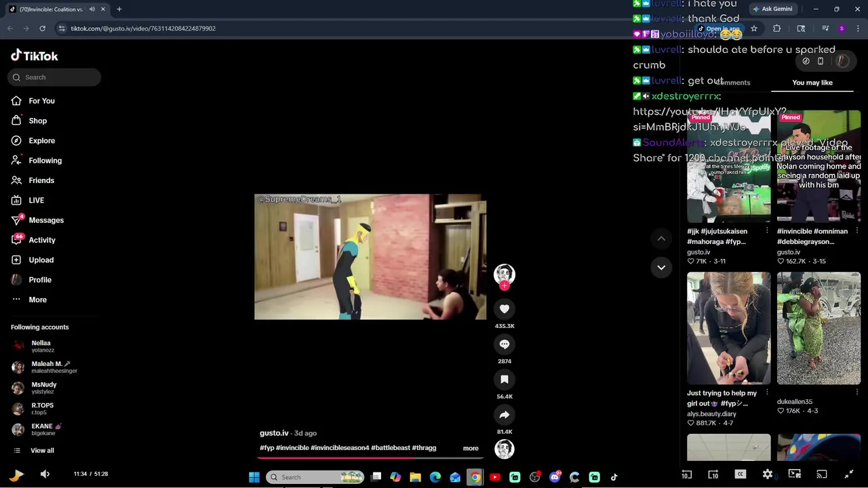Toggle closed captions in the outer player

741,474
